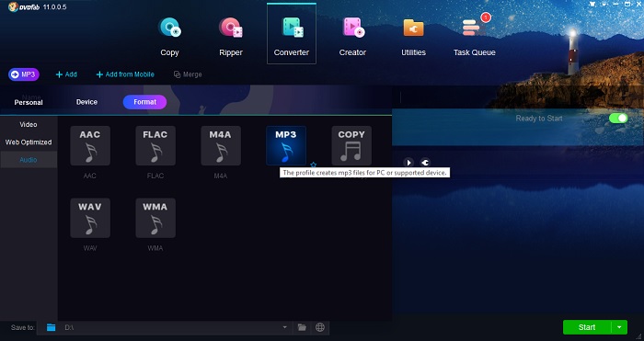This screenshot has width=644, height=341.
Task: Choose the M4A audio format
Action: [x=221, y=145]
